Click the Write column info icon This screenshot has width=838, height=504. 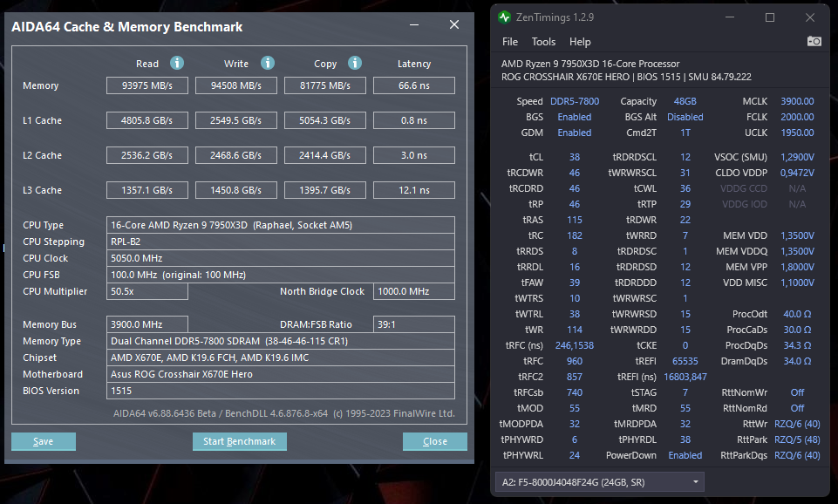click(x=268, y=63)
